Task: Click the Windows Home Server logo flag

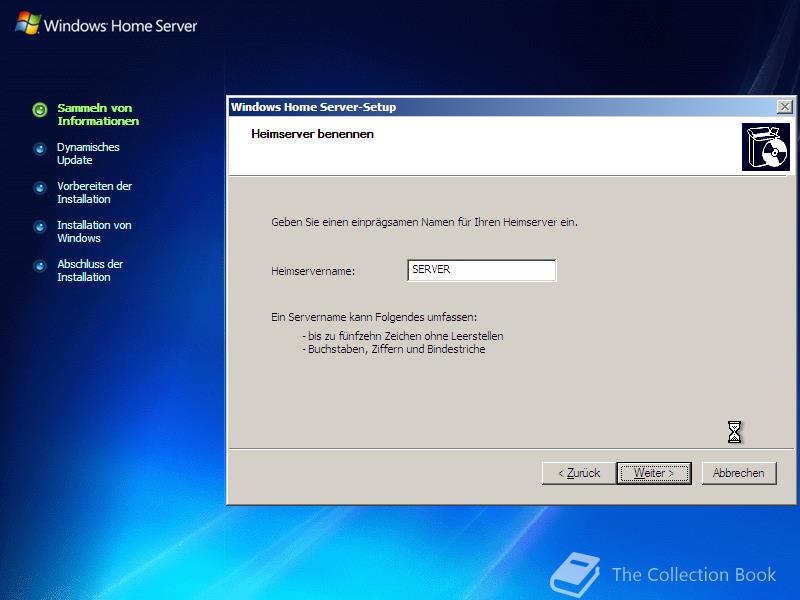Action: pyautogui.click(x=28, y=23)
